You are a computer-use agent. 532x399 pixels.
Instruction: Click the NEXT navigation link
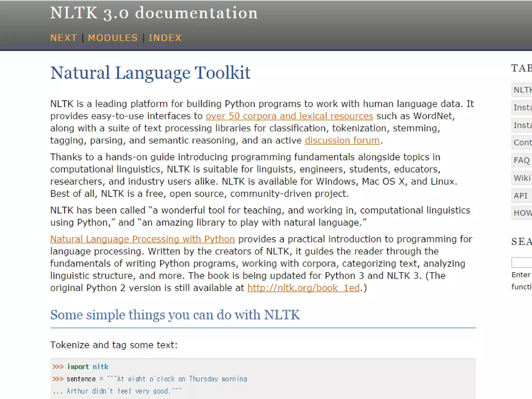tap(64, 38)
